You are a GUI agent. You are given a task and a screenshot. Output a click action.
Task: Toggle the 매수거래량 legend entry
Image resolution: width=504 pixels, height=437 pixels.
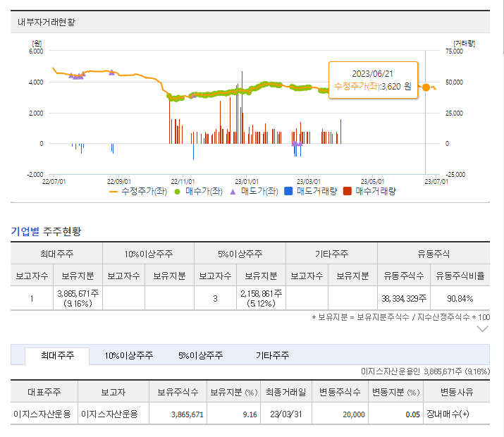point(369,192)
